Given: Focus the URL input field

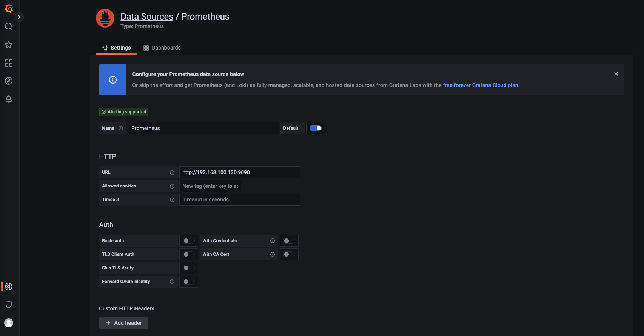Looking at the screenshot, I should pos(240,172).
